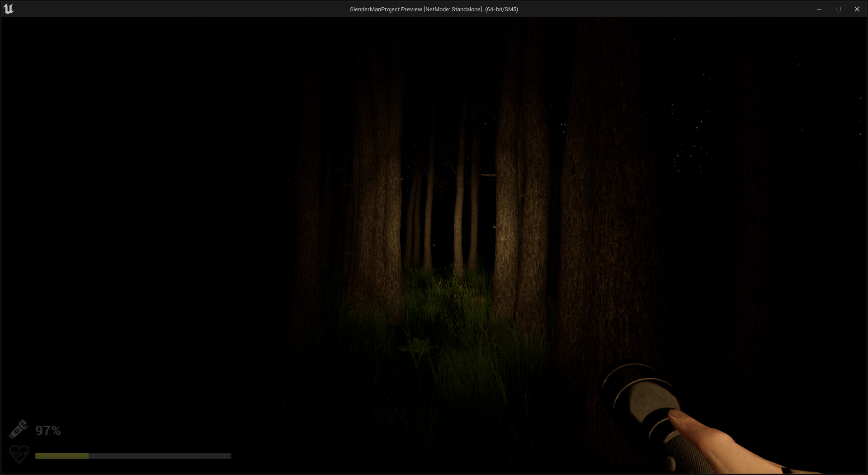Click the SlenderManProject Preview title text

(x=387, y=9)
